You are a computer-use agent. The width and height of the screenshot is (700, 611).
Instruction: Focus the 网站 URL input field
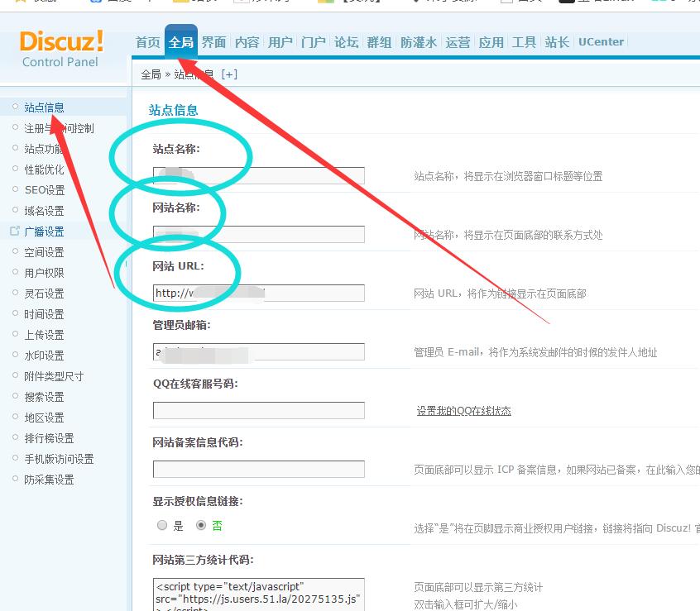tap(258, 293)
